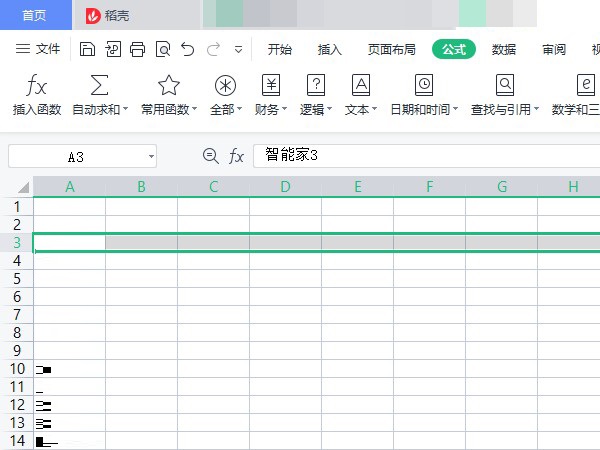
Task: Click the Save icon in quick toolbar
Action: [x=87, y=49]
